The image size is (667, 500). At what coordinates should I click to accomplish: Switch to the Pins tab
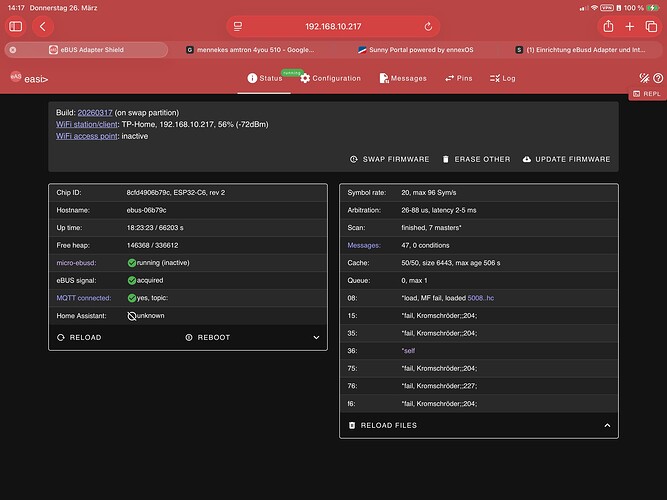tap(459, 78)
